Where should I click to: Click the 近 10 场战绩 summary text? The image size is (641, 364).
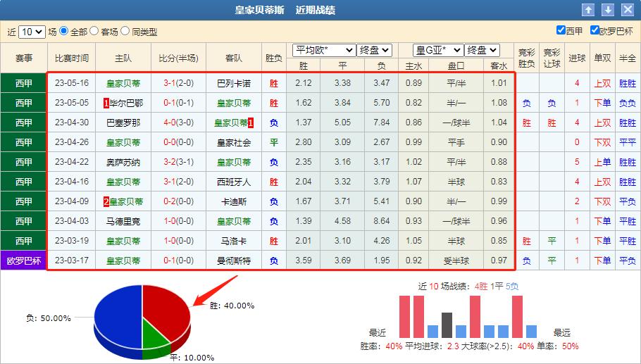pyautogui.click(x=468, y=286)
